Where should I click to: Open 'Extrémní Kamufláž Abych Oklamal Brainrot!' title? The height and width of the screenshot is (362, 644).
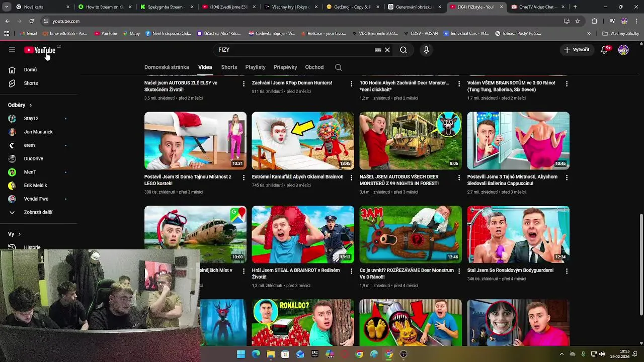click(298, 177)
